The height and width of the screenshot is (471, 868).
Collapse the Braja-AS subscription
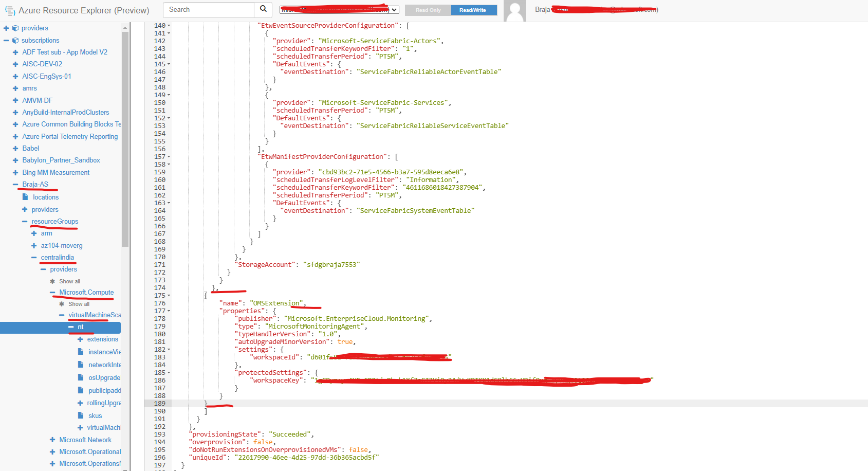click(x=15, y=185)
